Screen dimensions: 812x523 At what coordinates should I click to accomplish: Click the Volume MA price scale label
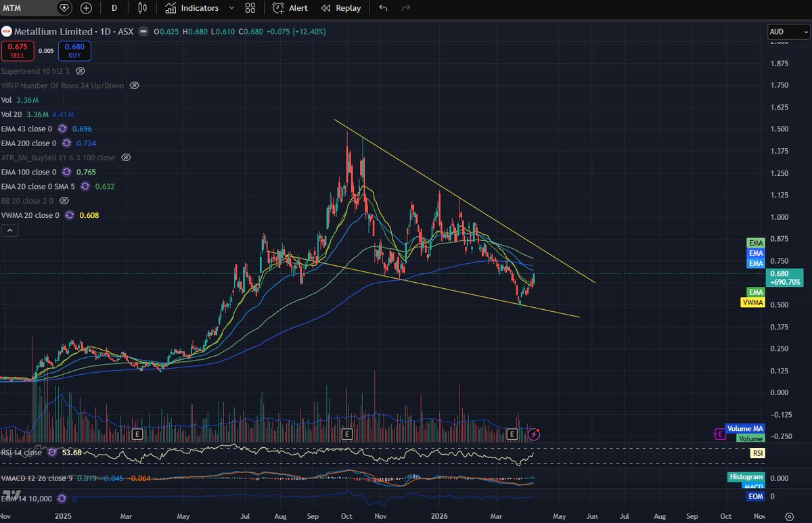click(746, 428)
